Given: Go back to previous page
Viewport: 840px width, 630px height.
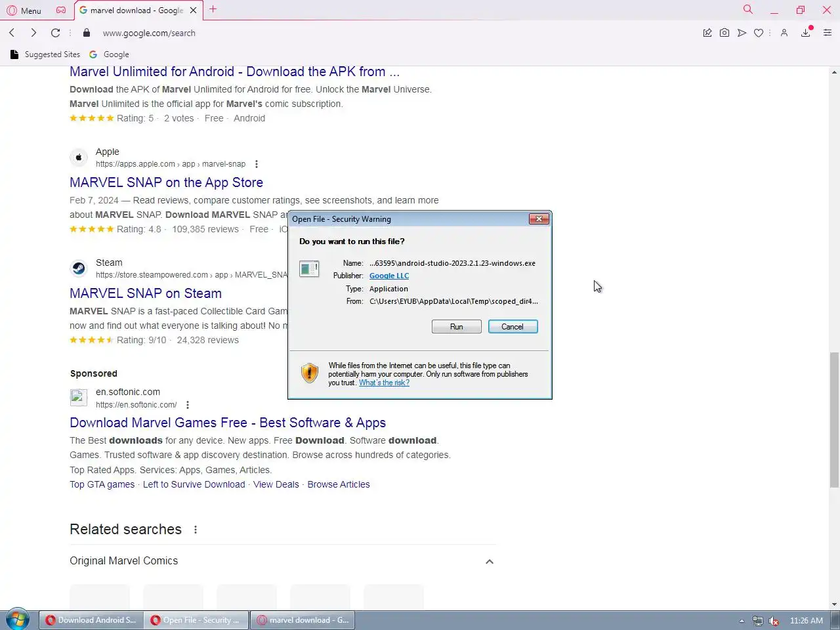Looking at the screenshot, I should point(12,33).
